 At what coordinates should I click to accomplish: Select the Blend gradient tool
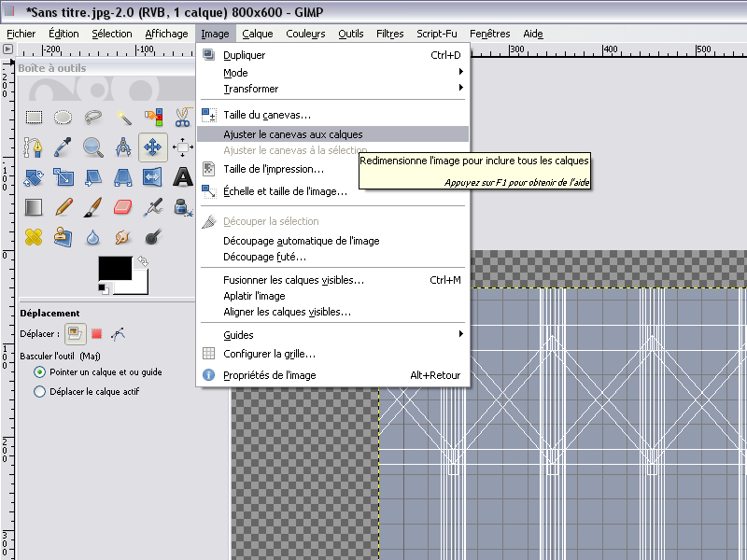pyautogui.click(x=34, y=207)
